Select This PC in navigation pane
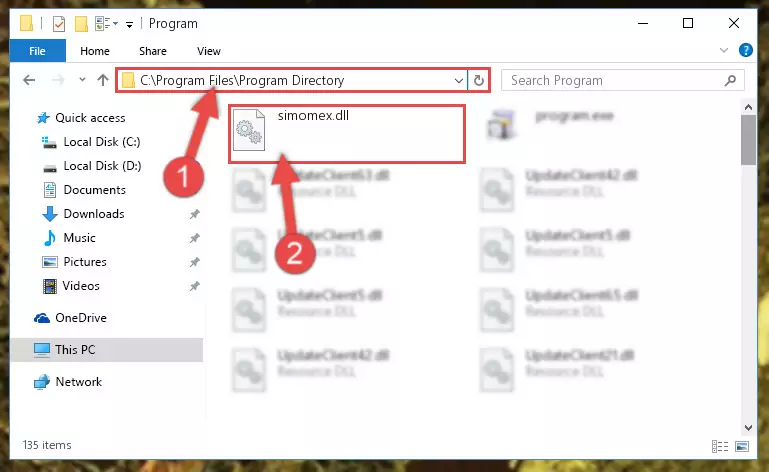The image size is (769, 472). [x=106, y=350]
